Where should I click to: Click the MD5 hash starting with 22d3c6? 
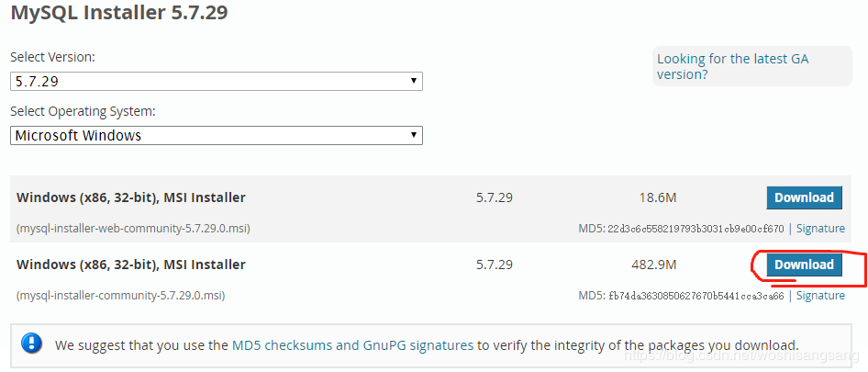(x=696, y=229)
